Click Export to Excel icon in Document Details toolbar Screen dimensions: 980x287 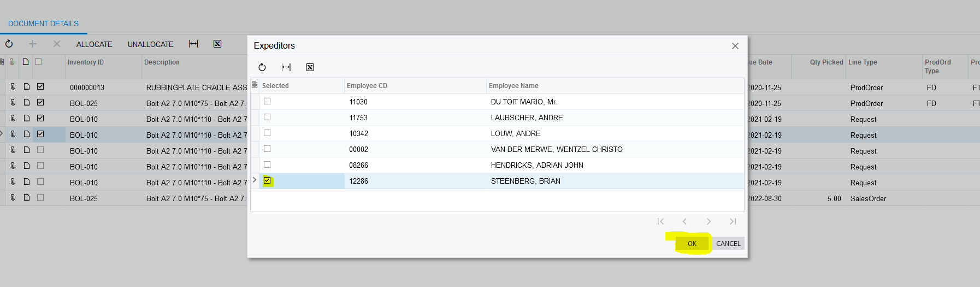click(217, 44)
